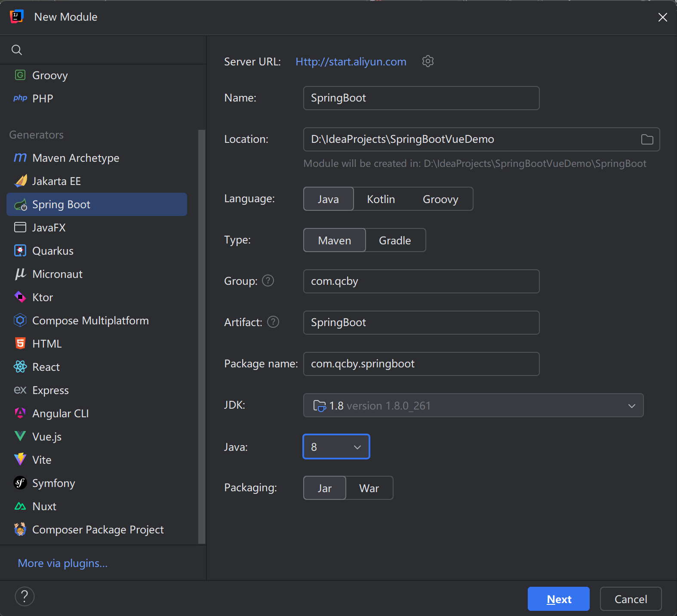Screen dimensions: 677x616
Task: Pick the Micronaut mu icon
Action: point(20,274)
